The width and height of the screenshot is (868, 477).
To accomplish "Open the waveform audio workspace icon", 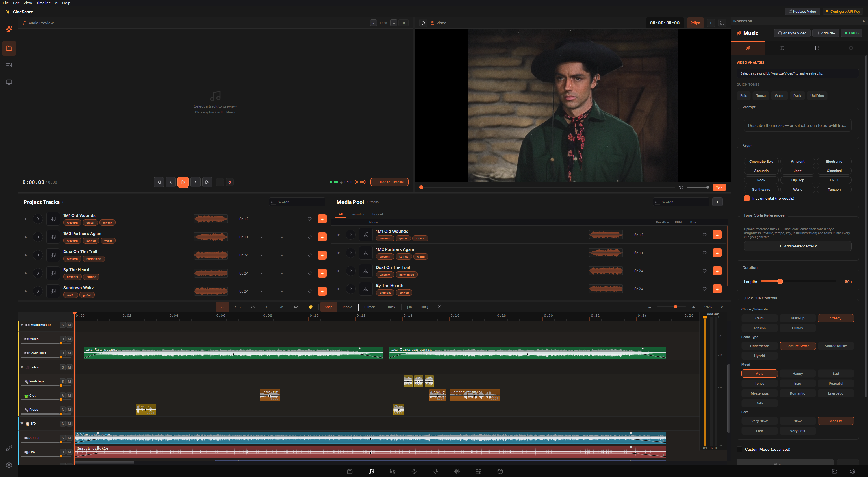I will [457, 471].
